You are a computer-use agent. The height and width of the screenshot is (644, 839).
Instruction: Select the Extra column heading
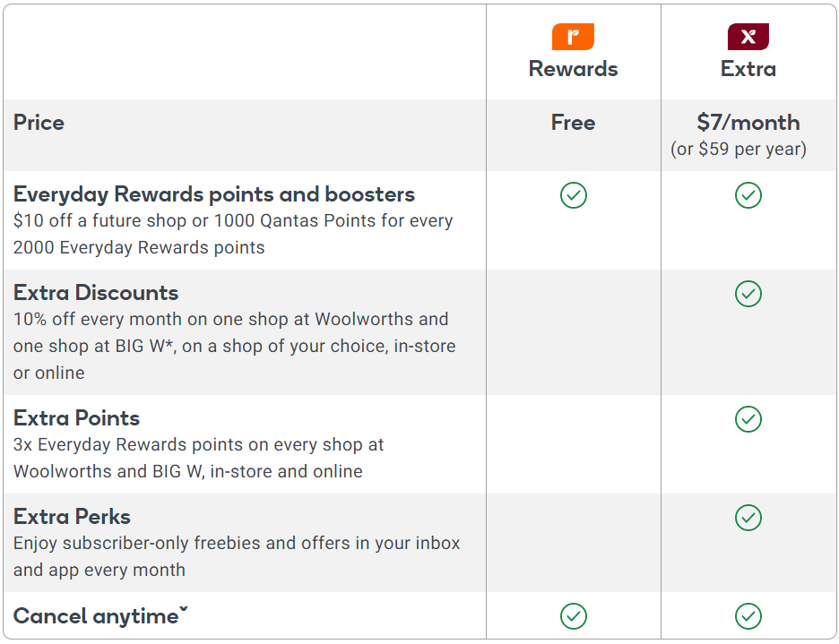pos(748,69)
